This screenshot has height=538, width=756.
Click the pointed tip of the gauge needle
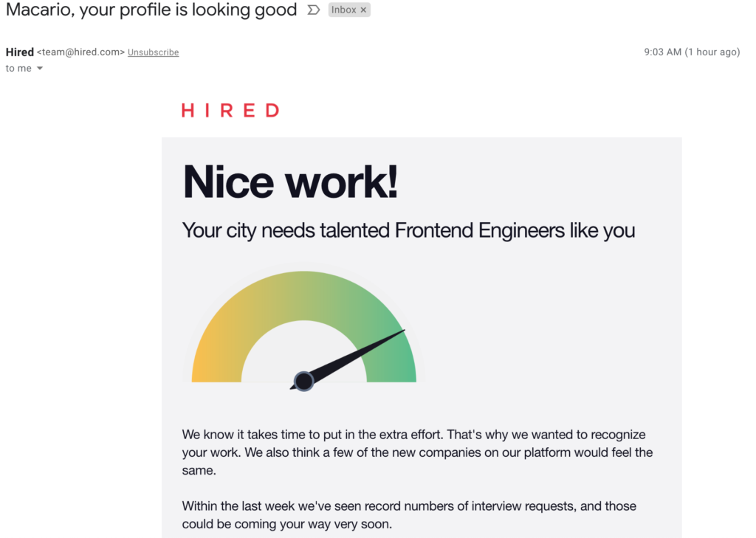tap(403, 331)
